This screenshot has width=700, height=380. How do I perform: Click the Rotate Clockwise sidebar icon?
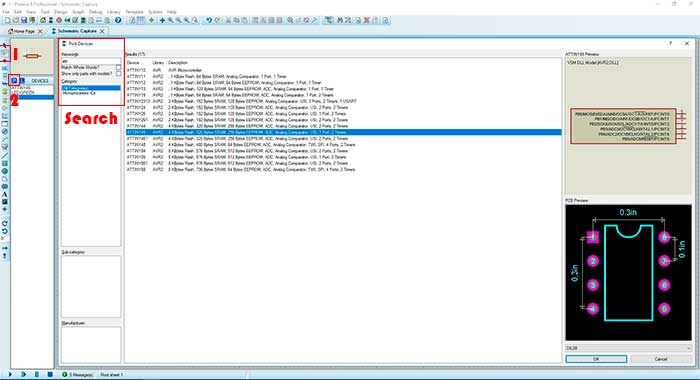coord(4,223)
